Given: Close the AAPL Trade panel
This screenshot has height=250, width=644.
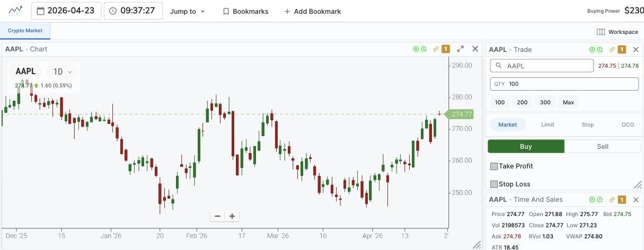Looking at the screenshot, I should (636, 50).
